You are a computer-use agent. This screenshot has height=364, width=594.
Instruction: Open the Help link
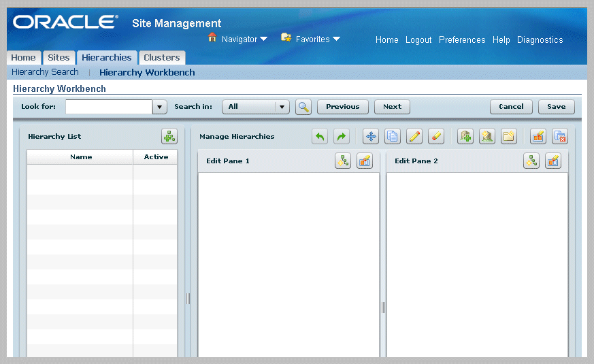(x=501, y=39)
